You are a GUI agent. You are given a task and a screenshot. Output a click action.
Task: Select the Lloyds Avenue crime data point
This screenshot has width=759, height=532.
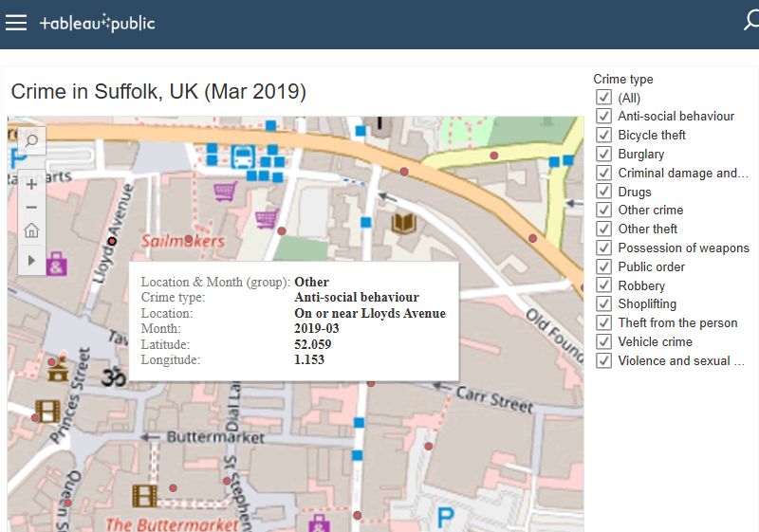[x=112, y=241]
